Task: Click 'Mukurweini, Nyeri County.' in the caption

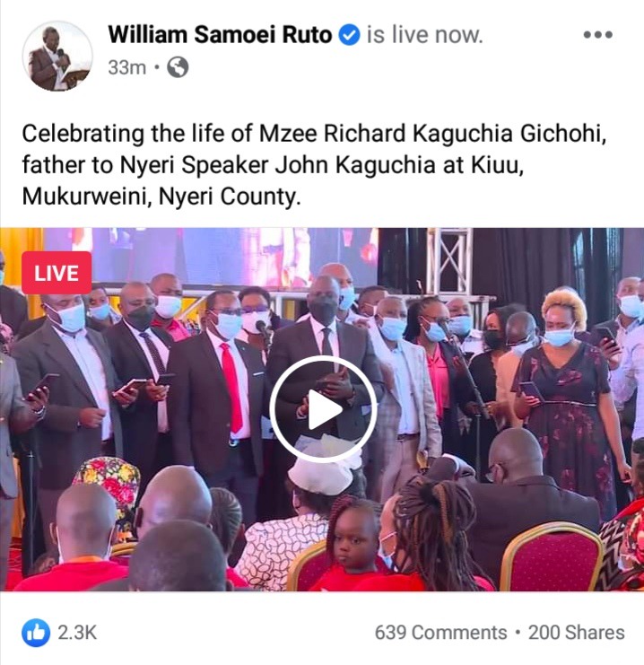Action: click(161, 197)
